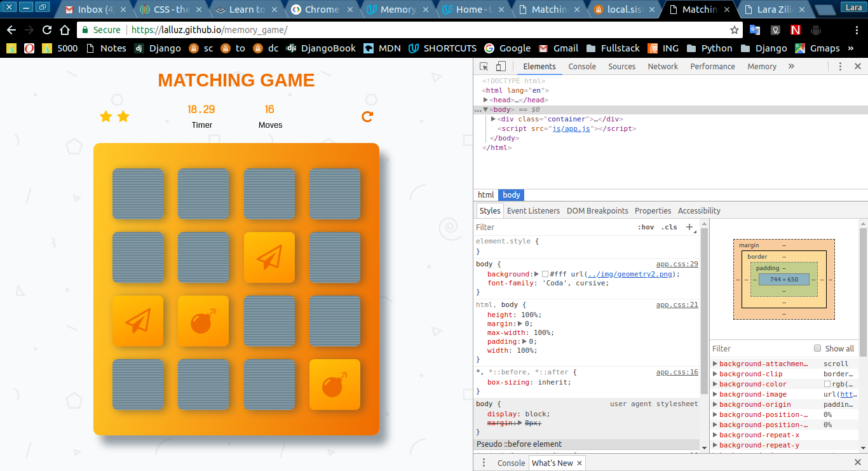This screenshot has height=471, width=868.
Task: Open the Chrome three-dot main menu
Action: pyautogui.click(x=855, y=30)
